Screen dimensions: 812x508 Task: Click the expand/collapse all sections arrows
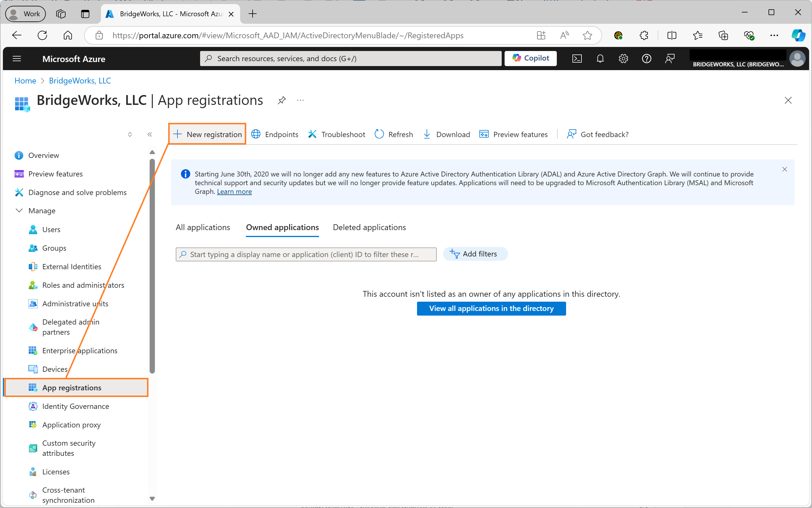130,134
